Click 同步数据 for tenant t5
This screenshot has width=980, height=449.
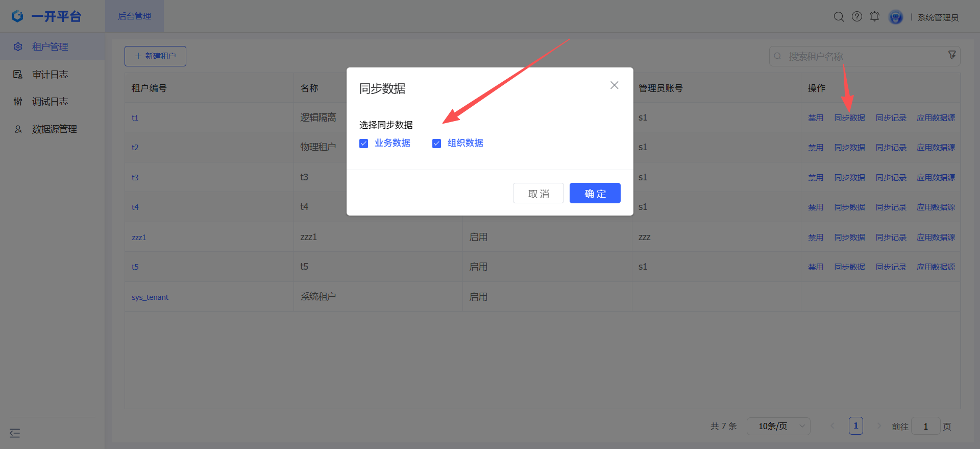(x=849, y=267)
